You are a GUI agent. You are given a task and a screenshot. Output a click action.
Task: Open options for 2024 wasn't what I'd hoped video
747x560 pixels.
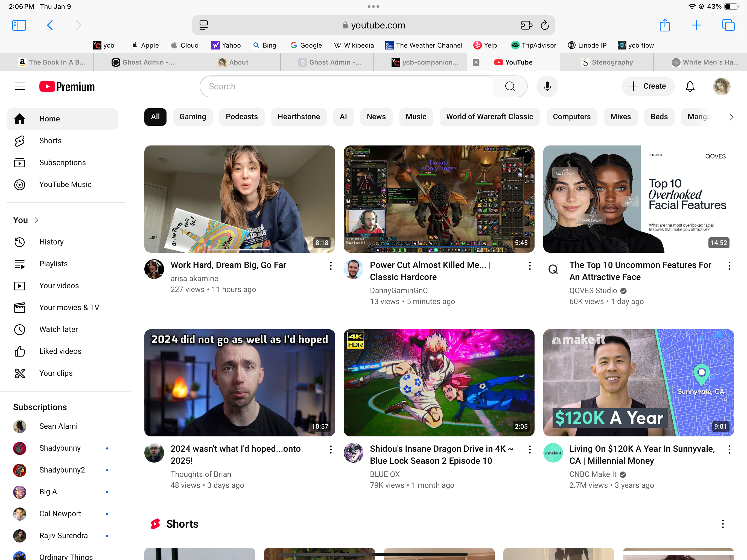[331, 450]
